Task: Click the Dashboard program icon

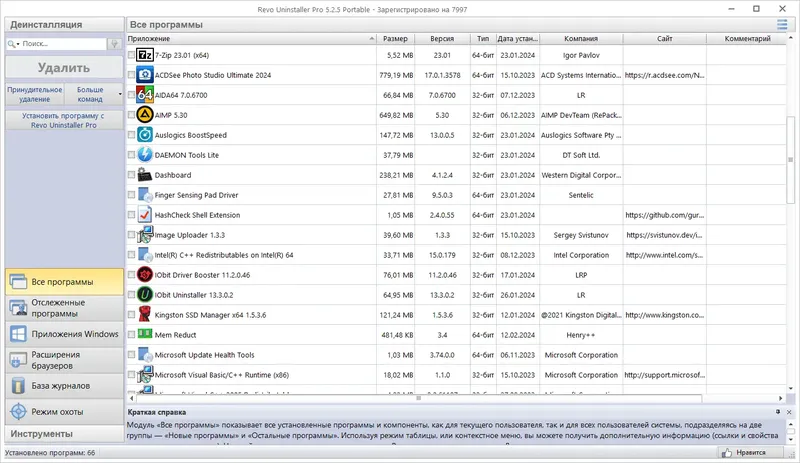Action: click(x=145, y=175)
